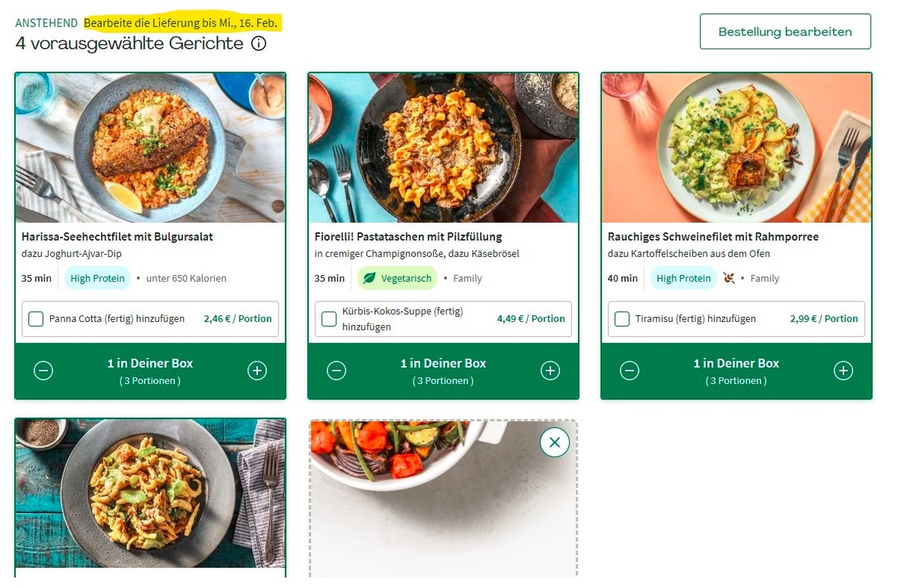
Task: Open Fiorelli! Pastataschen mit Pilzfüllung title
Action: 408,237
